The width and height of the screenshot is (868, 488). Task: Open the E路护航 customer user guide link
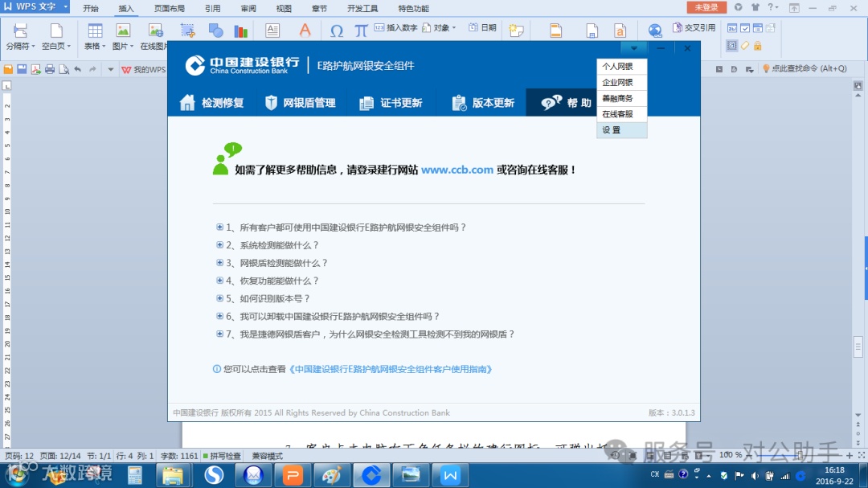(x=391, y=369)
